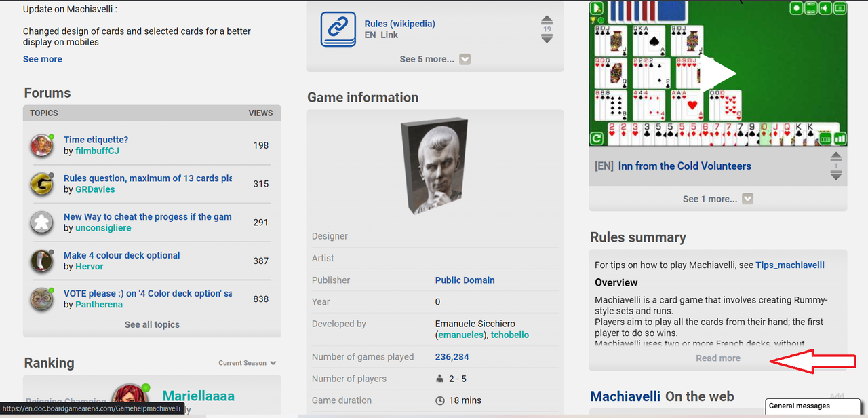Viewport: 868px width, 418px height.
Task: Downvote the Rules (wikipedia) link
Action: pyautogui.click(x=547, y=39)
